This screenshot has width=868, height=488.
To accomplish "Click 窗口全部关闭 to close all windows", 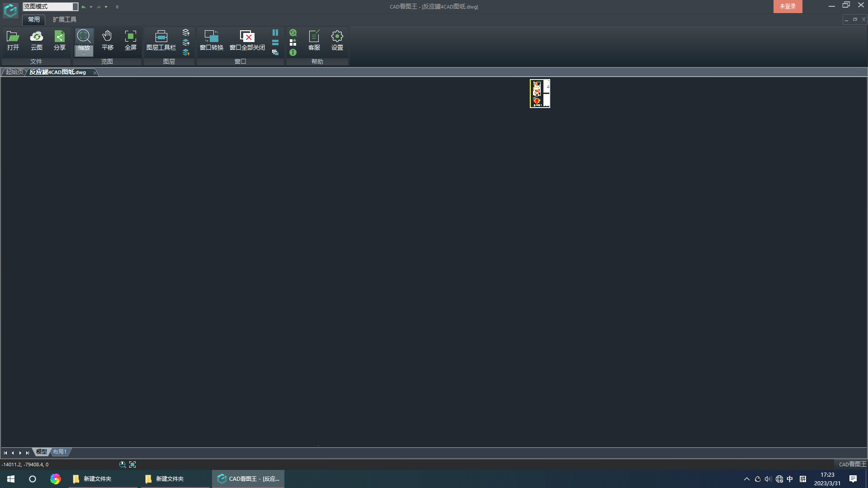I will 247,41.
